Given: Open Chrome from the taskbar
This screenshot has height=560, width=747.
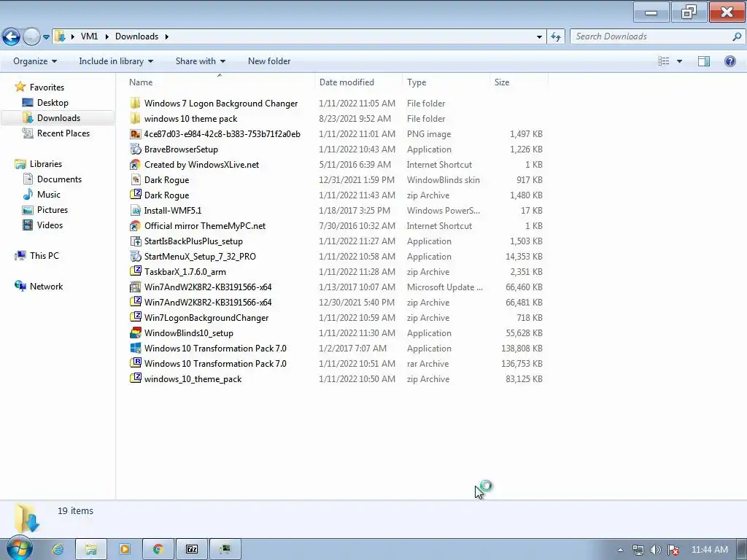Looking at the screenshot, I should (x=158, y=550).
